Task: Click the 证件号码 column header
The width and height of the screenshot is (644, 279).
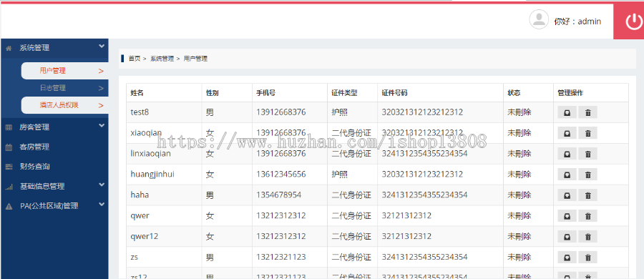Action: pos(394,93)
